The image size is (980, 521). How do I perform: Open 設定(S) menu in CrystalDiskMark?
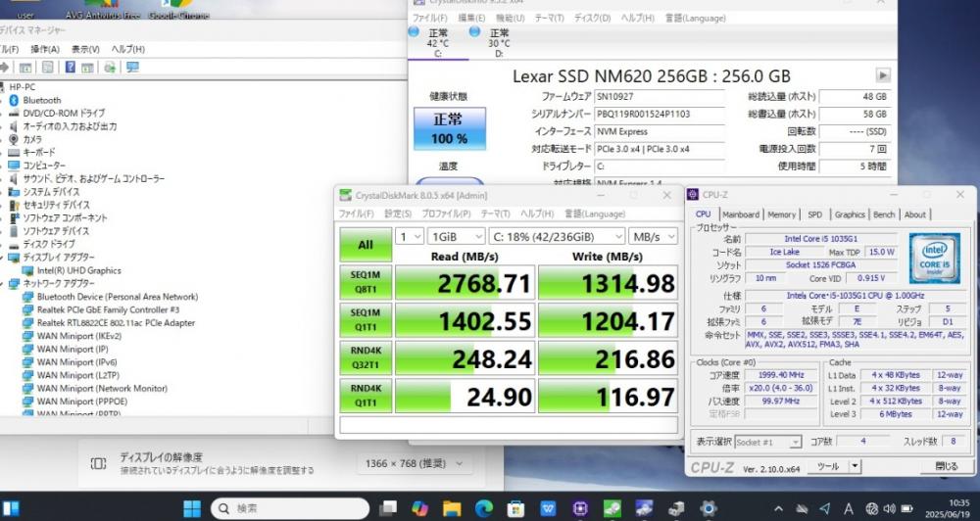tap(398, 213)
